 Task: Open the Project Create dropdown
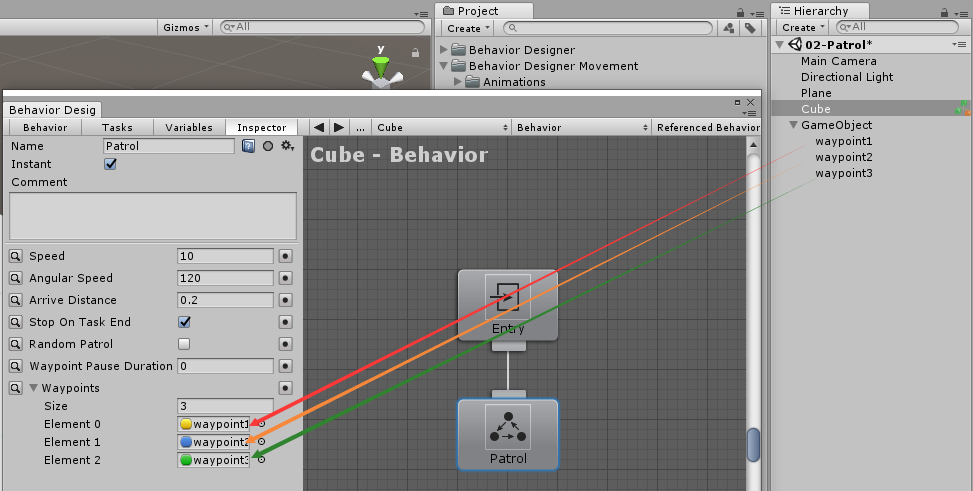click(469, 29)
